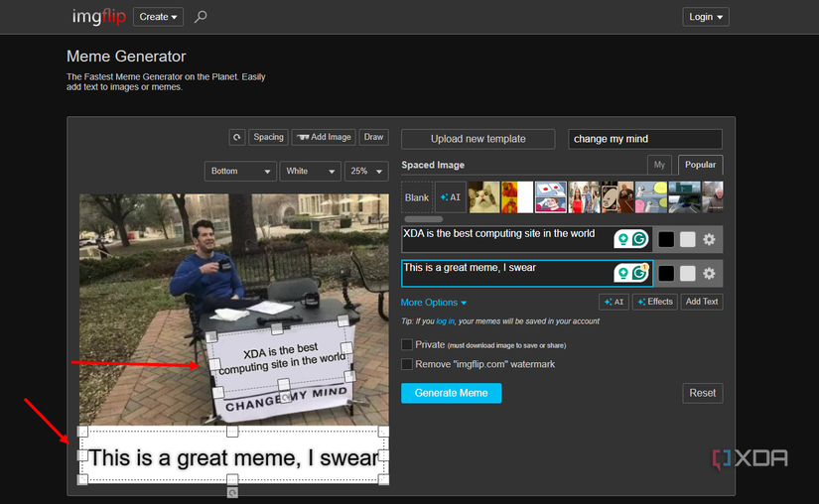Screen dimensions: 819x504
Task: Click rotate handle below bottom text box
Action: 232,492
